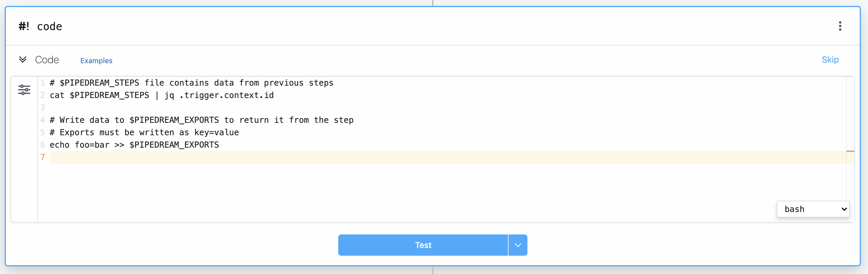Click line number 1 of the script

pos(43,83)
